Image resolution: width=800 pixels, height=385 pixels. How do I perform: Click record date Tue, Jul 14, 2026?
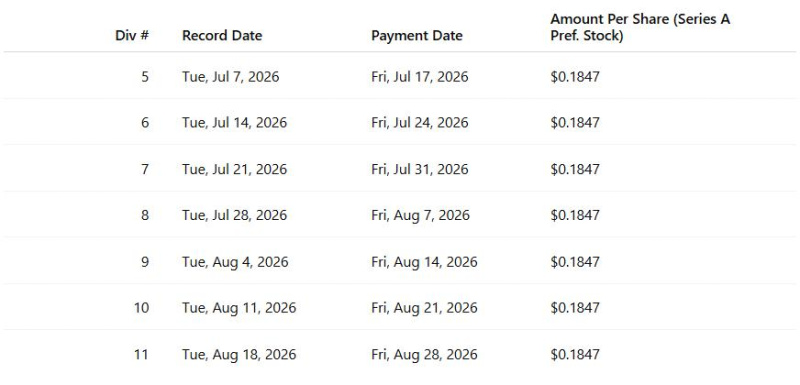[x=235, y=123]
